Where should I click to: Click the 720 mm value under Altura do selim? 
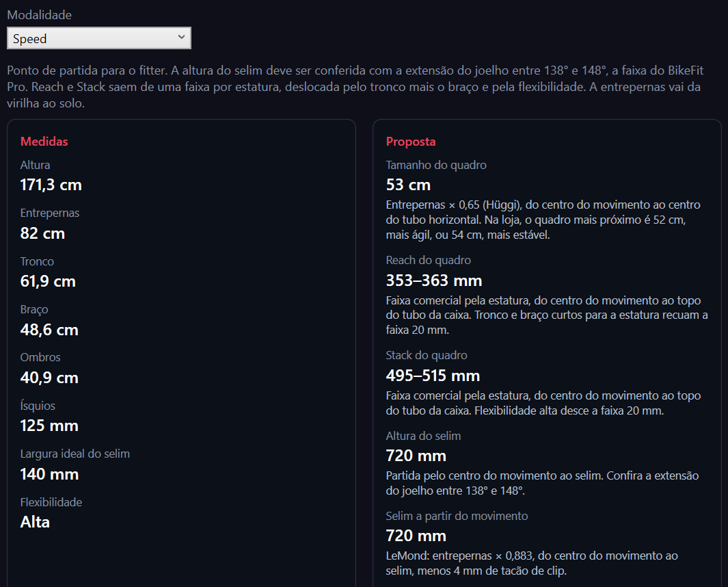pos(416,456)
